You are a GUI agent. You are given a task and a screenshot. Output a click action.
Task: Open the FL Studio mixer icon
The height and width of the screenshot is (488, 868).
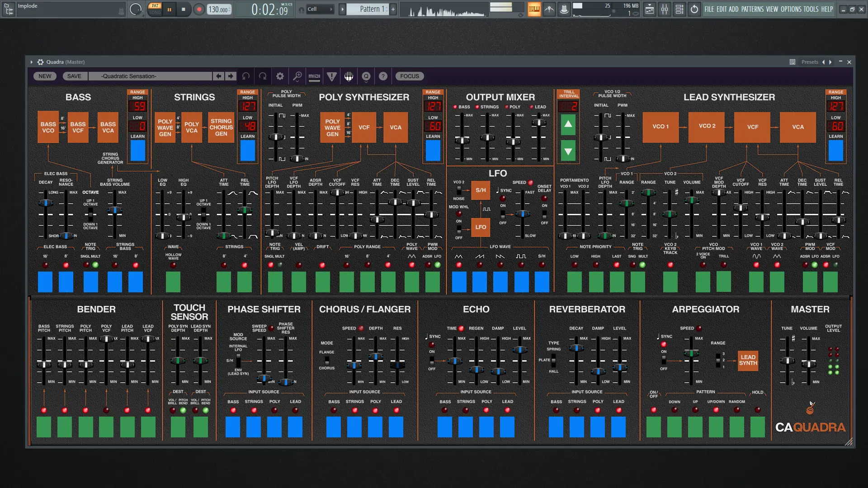[x=664, y=9]
